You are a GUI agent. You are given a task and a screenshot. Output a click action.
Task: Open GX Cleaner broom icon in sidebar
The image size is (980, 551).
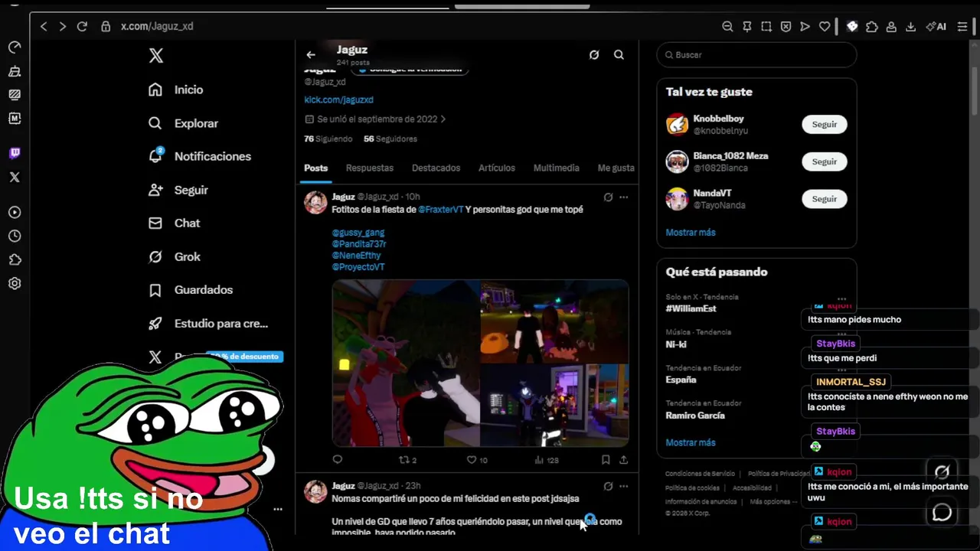[15, 71]
